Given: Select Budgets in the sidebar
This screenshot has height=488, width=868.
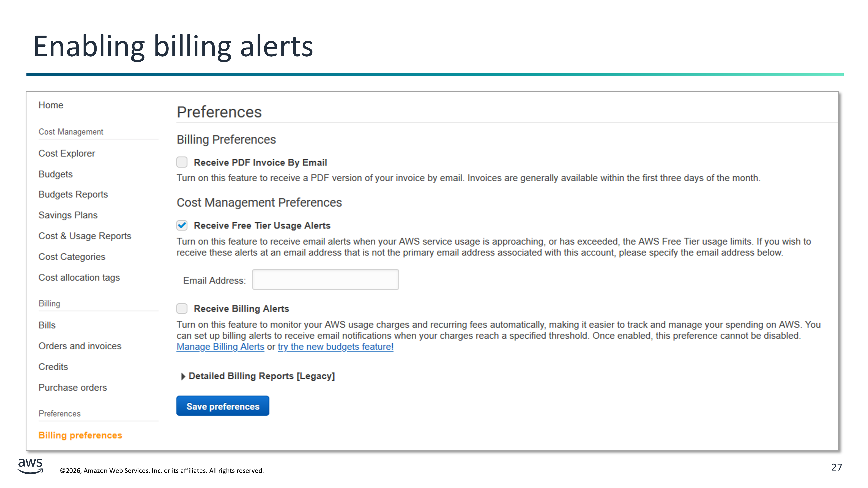Looking at the screenshot, I should point(56,174).
